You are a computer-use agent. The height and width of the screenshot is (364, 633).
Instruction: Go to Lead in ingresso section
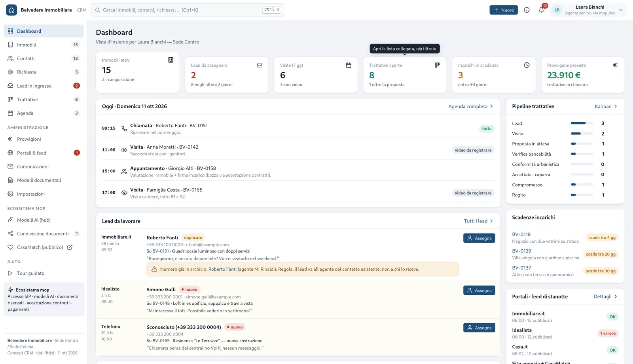(44, 86)
